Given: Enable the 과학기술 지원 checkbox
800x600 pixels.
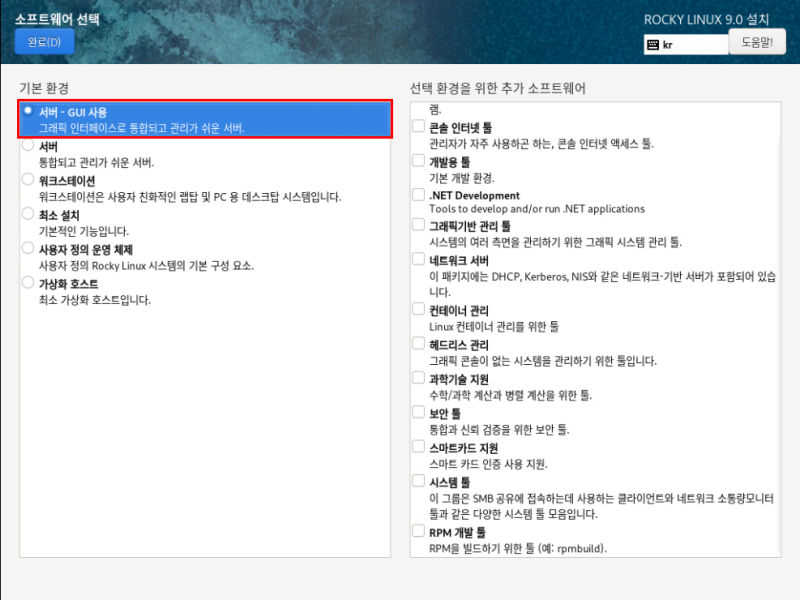Looking at the screenshot, I should [x=418, y=378].
